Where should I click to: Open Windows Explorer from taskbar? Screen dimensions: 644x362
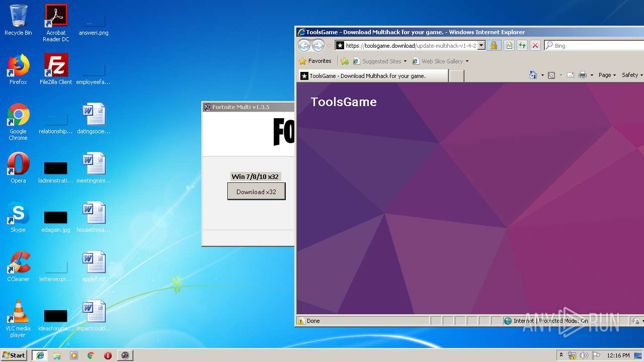[57, 355]
